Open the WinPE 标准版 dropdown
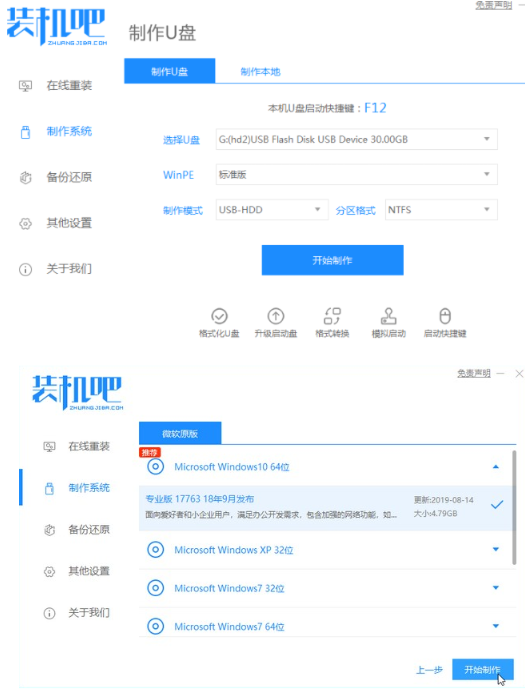The width and height of the screenshot is (525, 694). (356, 174)
